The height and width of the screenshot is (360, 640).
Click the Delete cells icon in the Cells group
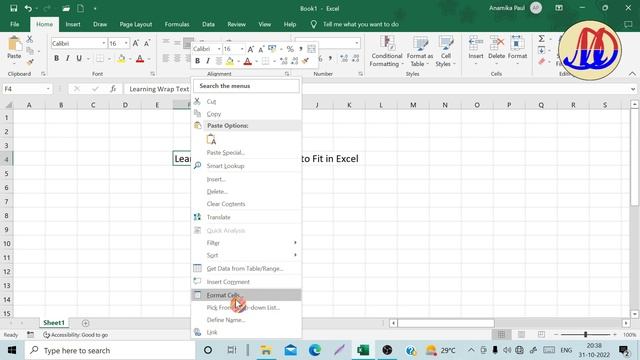pyautogui.click(x=497, y=42)
